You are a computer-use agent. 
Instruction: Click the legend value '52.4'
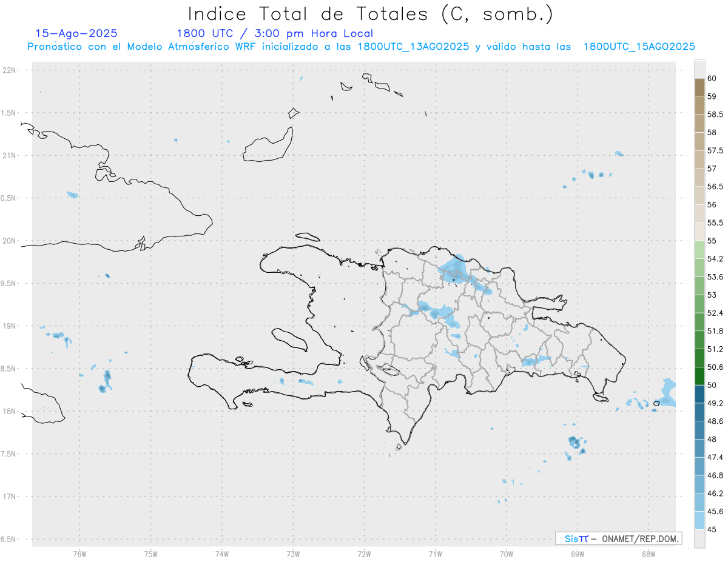pos(715,313)
